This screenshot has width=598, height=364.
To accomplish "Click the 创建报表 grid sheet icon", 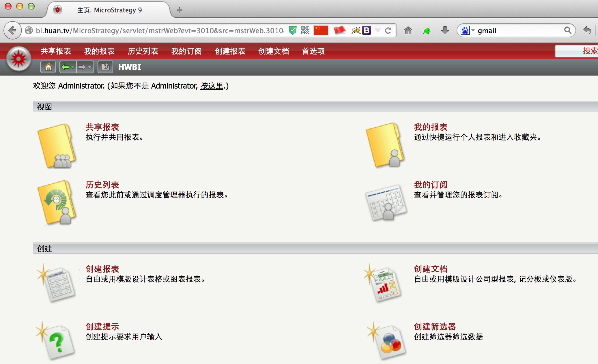I will pos(57,283).
